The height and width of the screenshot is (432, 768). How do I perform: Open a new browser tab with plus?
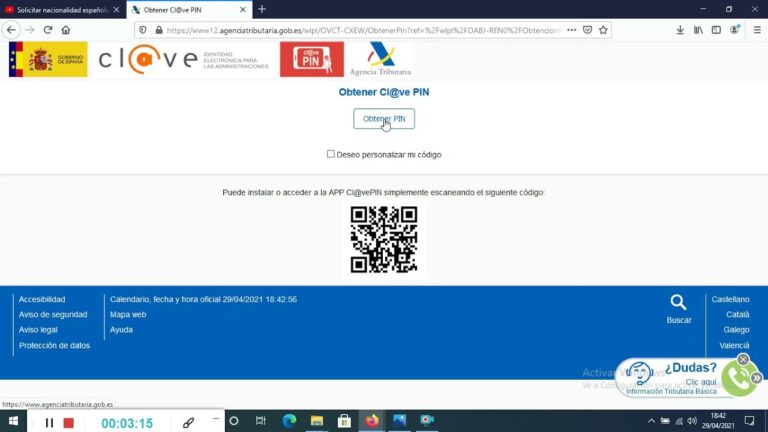(x=262, y=9)
